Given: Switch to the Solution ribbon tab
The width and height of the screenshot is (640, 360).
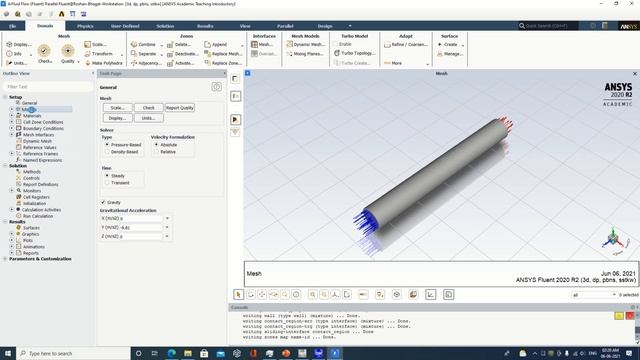Looking at the screenshot, I should point(165,26).
